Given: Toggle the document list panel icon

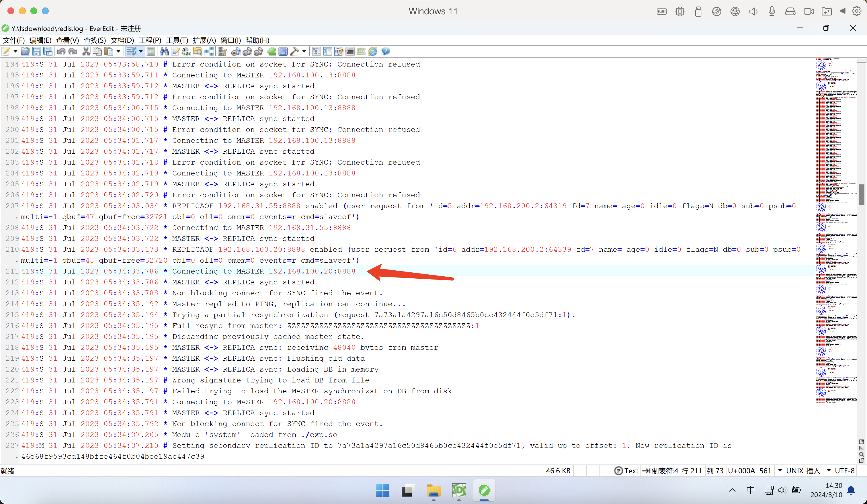Looking at the screenshot, I should [339, 52].
